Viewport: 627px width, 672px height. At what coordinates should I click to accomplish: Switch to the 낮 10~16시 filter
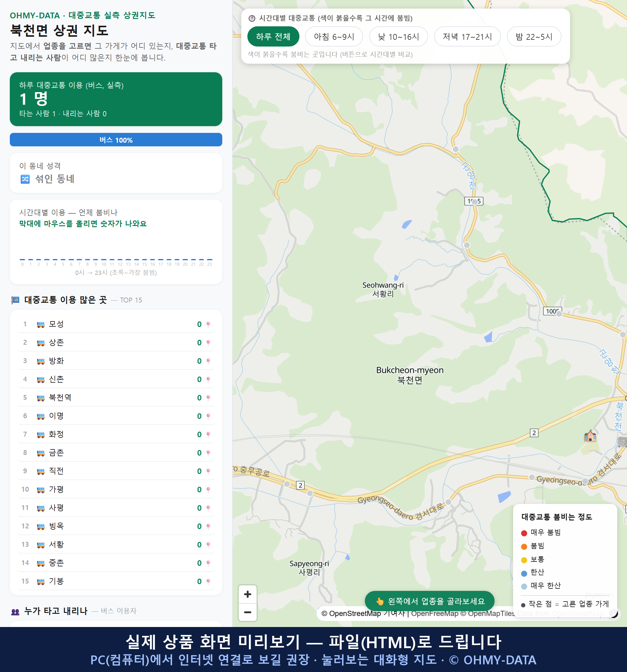(398, 36)
